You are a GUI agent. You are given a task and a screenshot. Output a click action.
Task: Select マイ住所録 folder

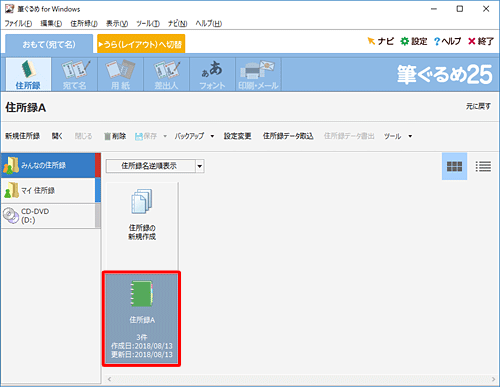click(50, 190)
